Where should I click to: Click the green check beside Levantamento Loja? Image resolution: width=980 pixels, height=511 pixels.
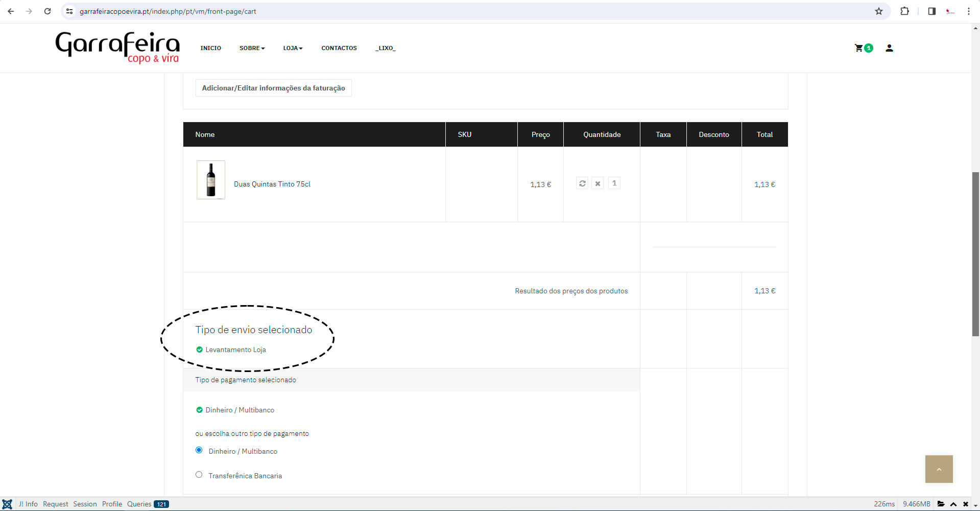click(x=200, y=350)
